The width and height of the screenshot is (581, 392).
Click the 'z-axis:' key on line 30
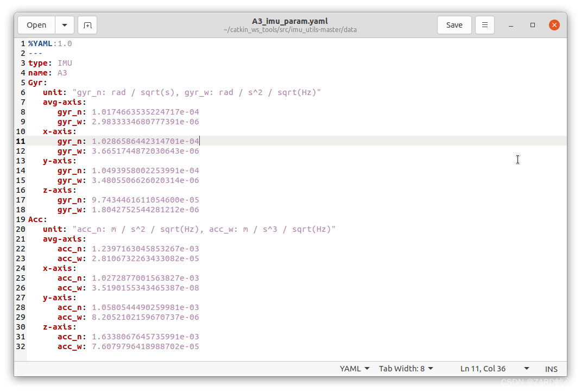(59, 327)
